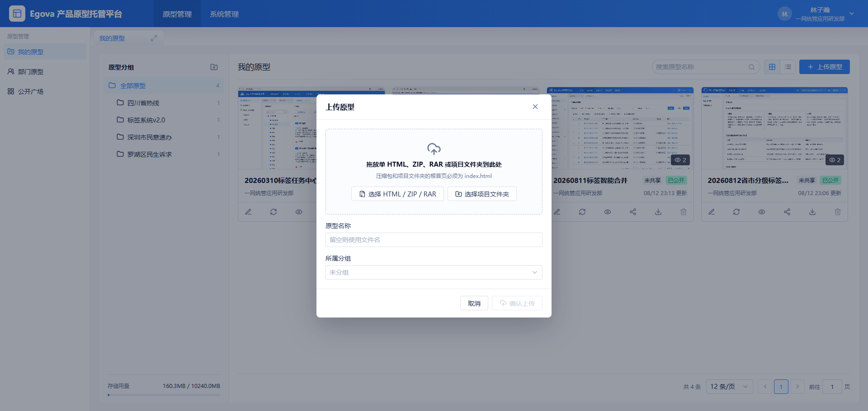Refresh the 20260811标签智能合并 prototype
Screen dimensions: 868x411
(x=582, y=212)
